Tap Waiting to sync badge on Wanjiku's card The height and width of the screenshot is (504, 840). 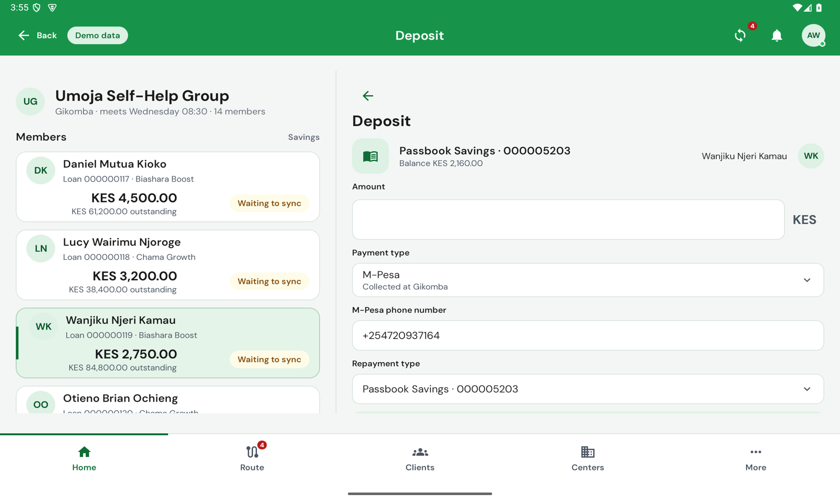[x=269, y=360]
